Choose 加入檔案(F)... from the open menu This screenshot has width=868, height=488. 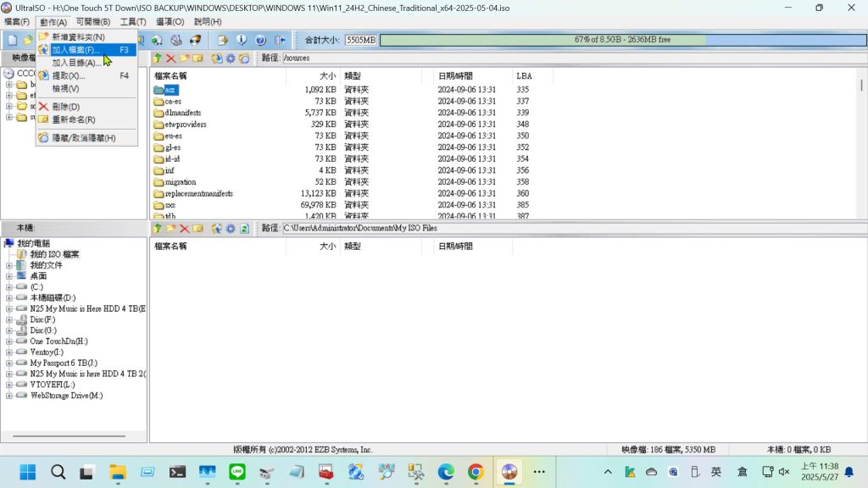[75, 50]
